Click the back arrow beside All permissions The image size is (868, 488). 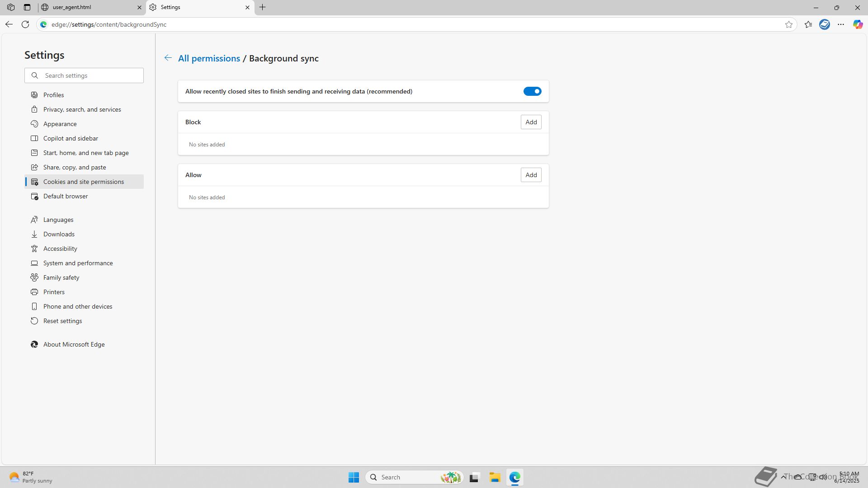168,58
